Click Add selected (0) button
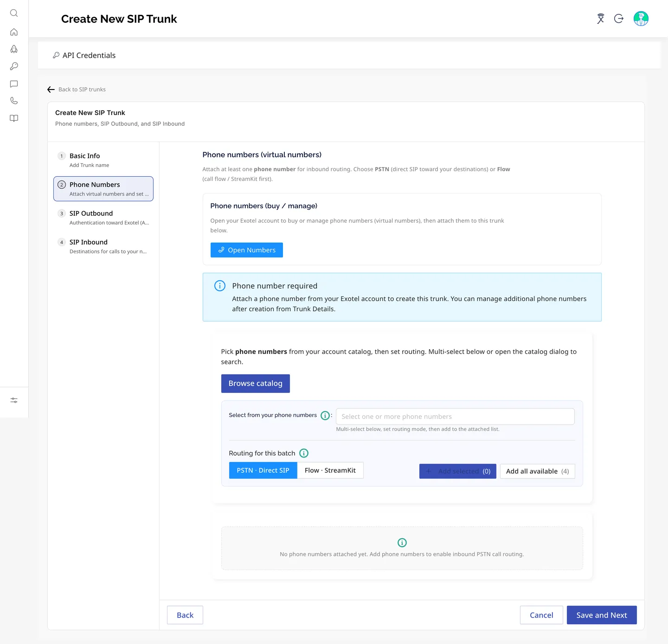 (x=458, y=471)
